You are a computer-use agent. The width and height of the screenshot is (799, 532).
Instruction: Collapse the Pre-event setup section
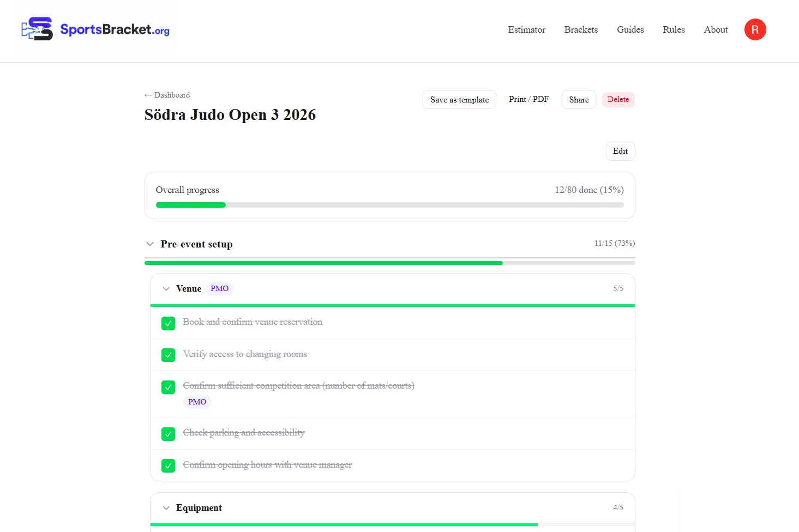point(150,244)
